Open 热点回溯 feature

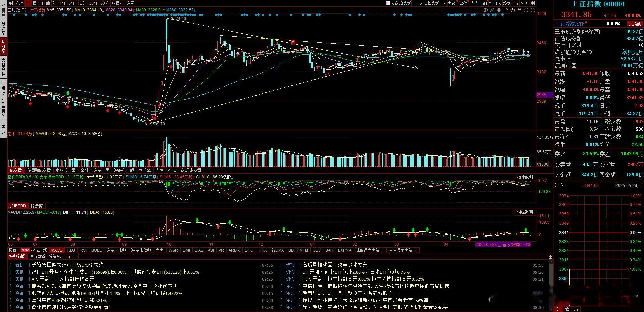click(x=478, y=3)
